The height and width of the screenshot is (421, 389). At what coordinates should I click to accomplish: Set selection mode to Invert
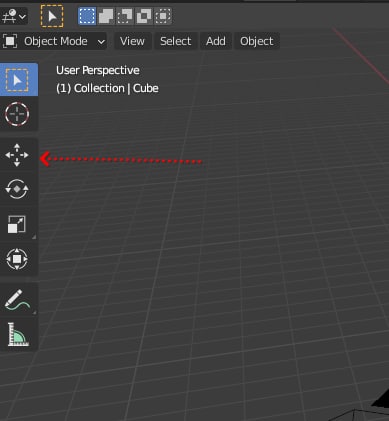coord(144,16)
